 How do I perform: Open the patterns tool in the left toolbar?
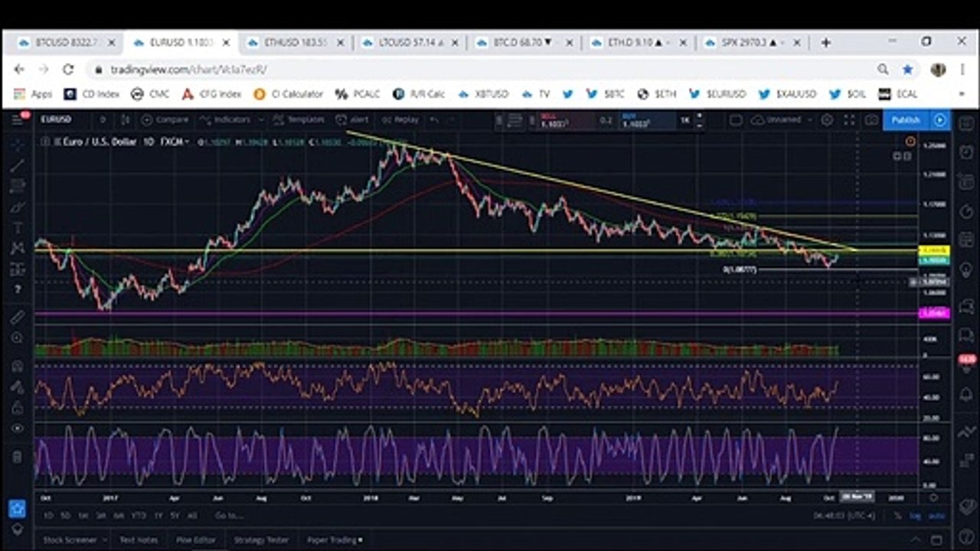click(x=18, y=248)
